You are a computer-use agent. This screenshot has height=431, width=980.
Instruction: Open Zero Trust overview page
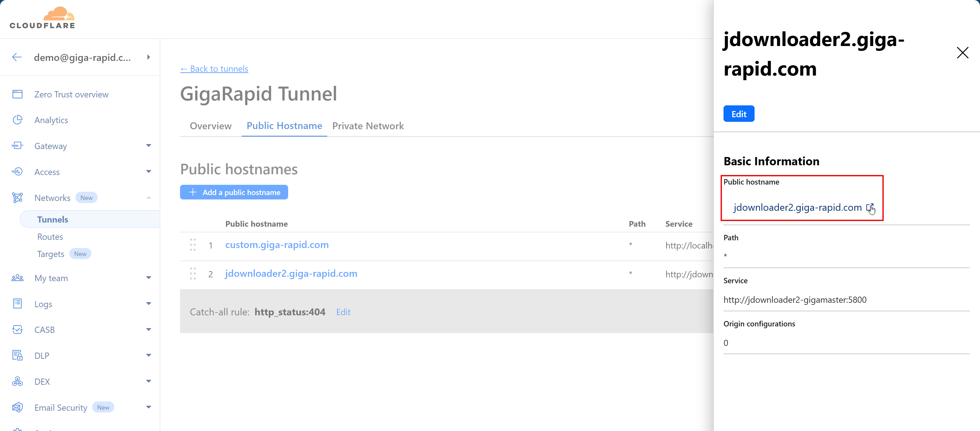71,94
